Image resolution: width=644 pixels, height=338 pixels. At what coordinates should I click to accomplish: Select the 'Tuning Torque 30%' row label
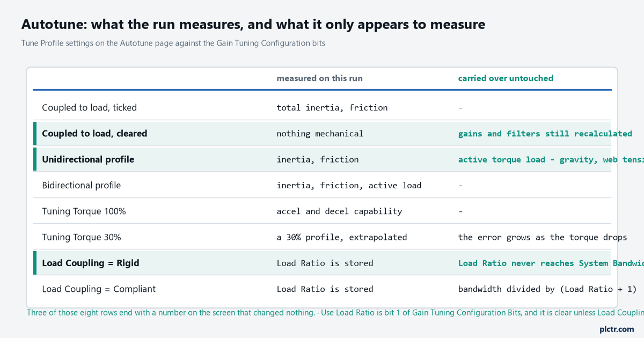pos(82,237)
